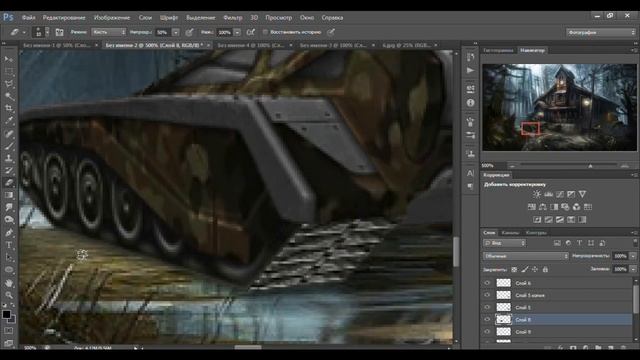Image resolution: width=640 pixels, height=360 pixels.
Task: Open the eraser mode dropdown Кисть
Action: coord(109,32)
